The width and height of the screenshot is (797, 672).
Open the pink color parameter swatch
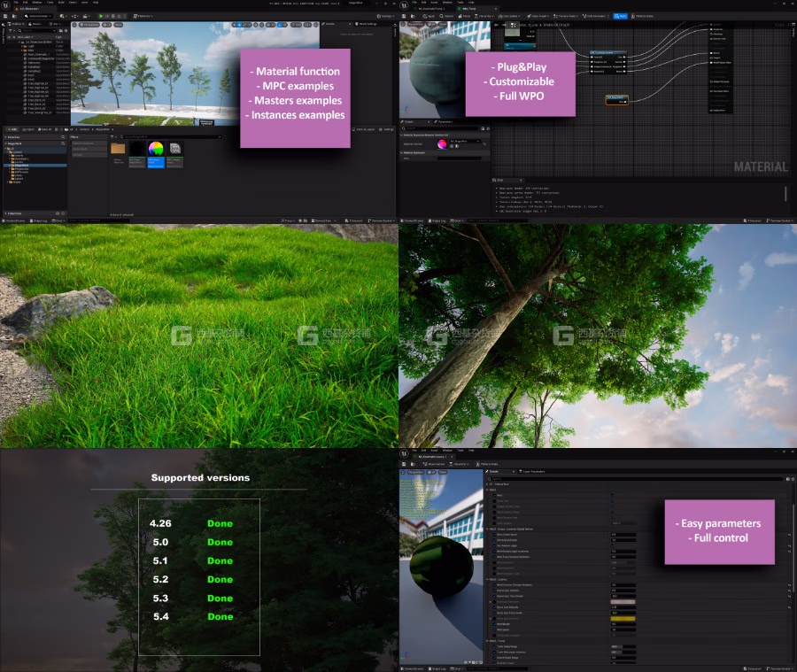point(623,602)
